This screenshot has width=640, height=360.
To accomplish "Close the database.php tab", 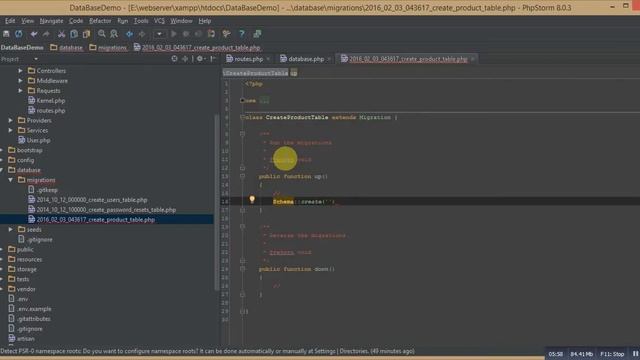I will (329, 59).
